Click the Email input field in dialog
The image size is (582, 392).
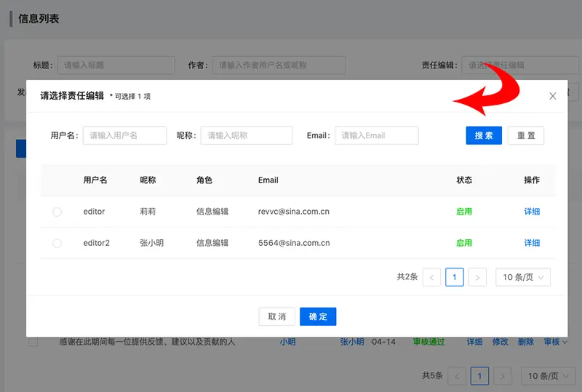376,135
